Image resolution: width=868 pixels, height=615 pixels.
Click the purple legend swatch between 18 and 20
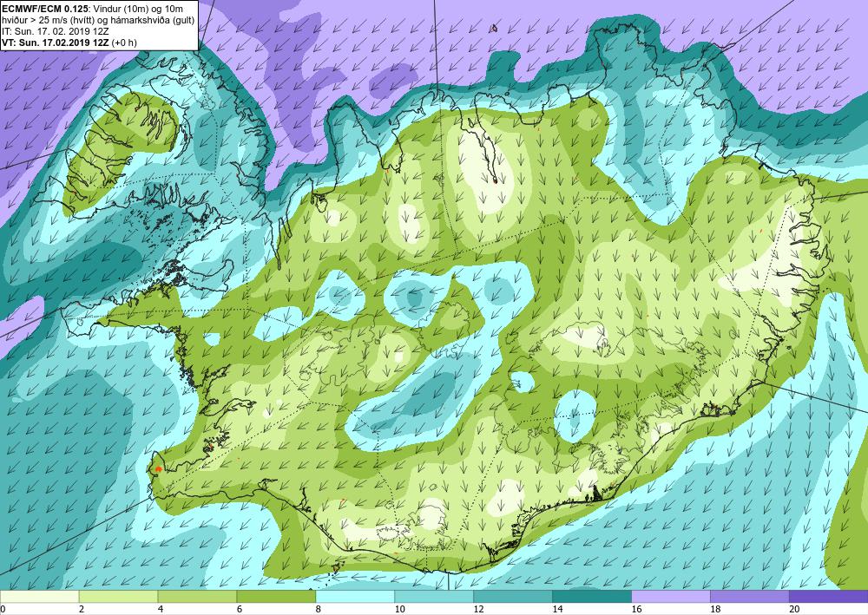tap(750, 597)
